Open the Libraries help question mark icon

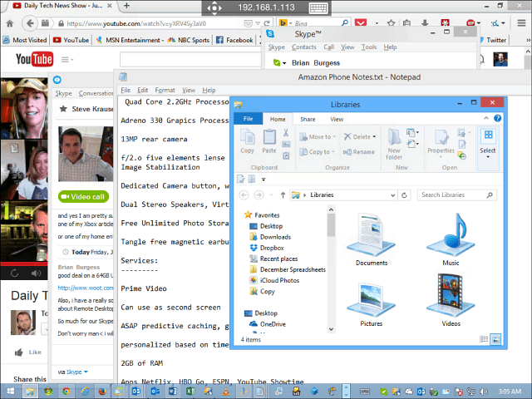pyautogui.click(x=497, y=118)
